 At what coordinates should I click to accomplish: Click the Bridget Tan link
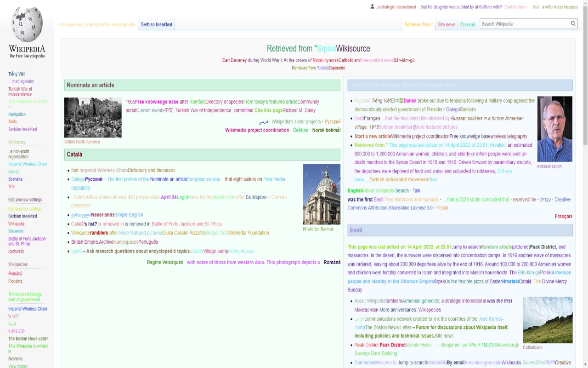point(215,233)
